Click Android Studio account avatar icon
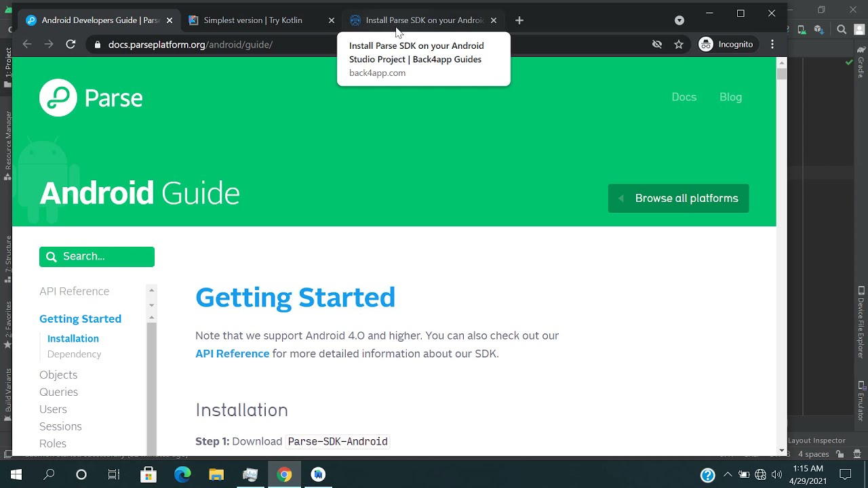Image resolution: width=868 pixels, height=488 pixels. [x=859, y=29]
